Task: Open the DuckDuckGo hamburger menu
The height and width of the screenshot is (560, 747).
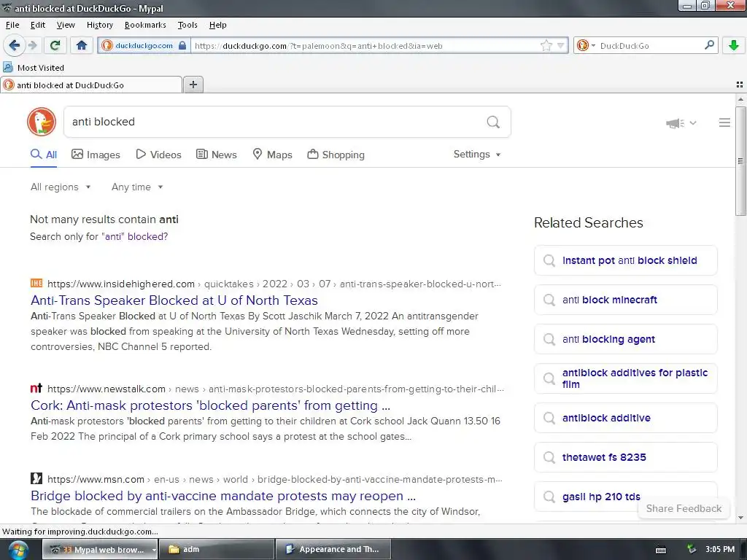Action: pyautogui.click(x=724, y=122)
